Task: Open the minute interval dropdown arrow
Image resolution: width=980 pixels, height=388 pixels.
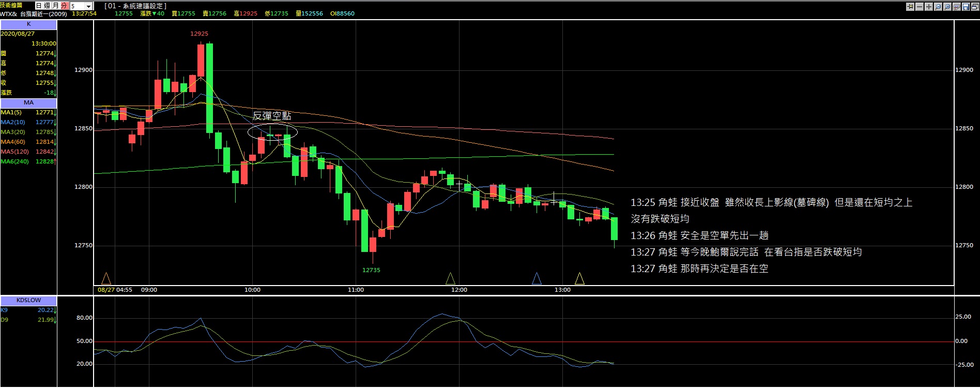Action: pyautogui.click(x=89, y=6)
